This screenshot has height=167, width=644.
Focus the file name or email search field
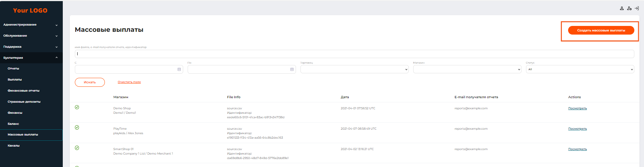tap(354, 54)
